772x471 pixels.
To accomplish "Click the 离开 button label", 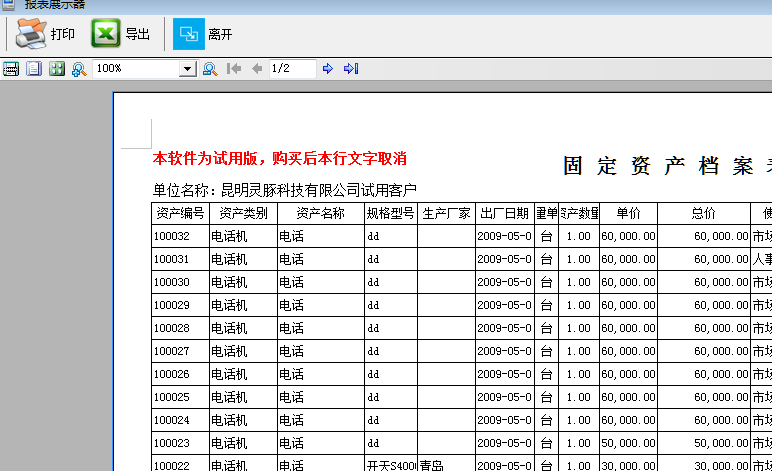I will 220,34.
